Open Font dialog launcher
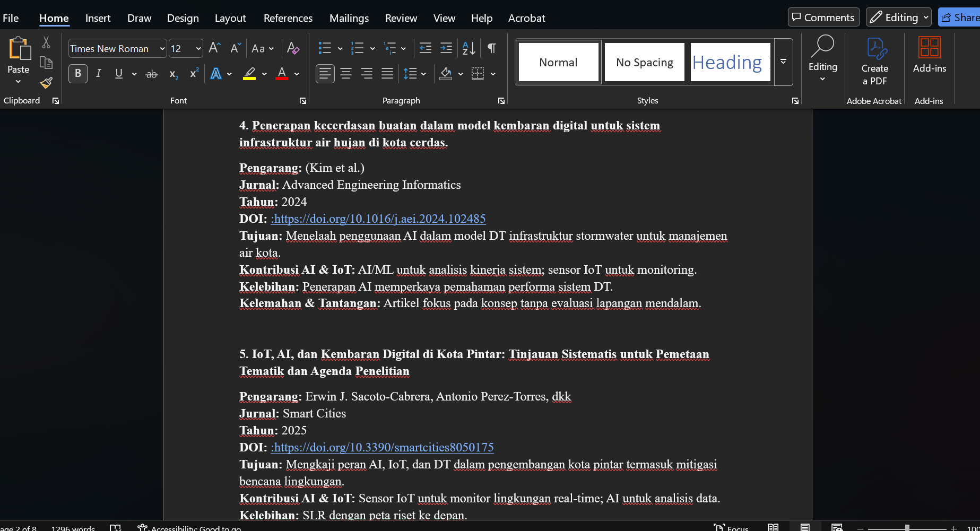Screen dimensions: 980x531 (303, 101)
